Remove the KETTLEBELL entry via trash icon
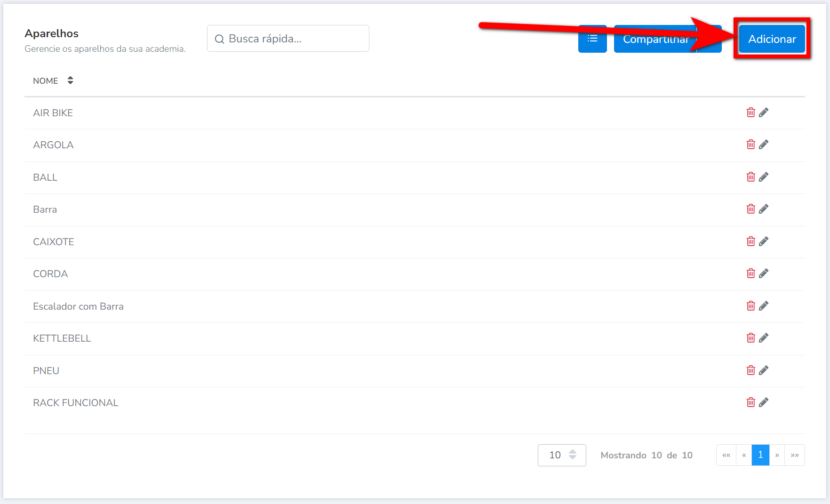The width and height of the screenshot is (830, 504). click(x=750, y=338)
